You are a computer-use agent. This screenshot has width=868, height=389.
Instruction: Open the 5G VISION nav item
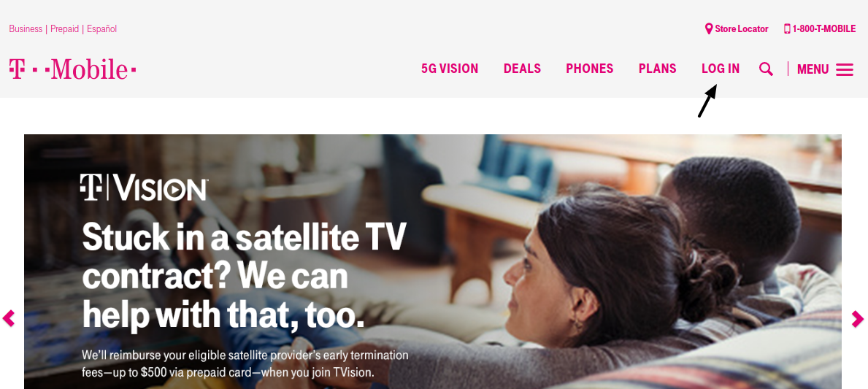point(450,69)
